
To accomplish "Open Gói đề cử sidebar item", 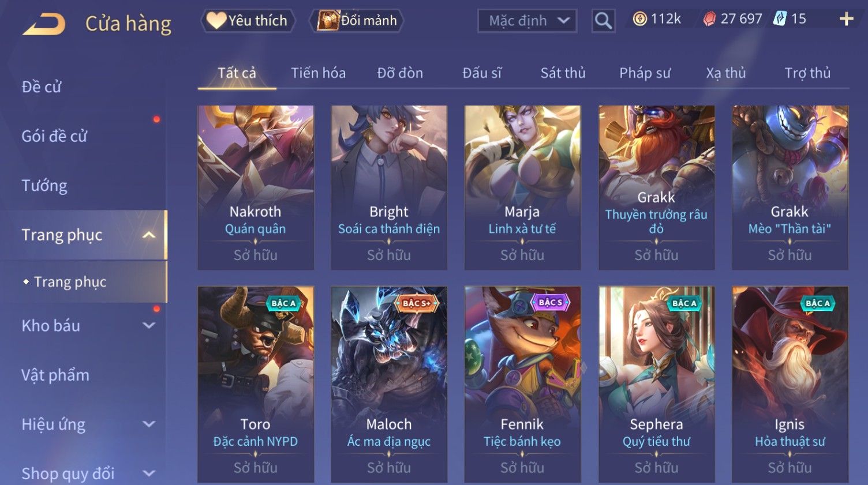I will pos(54,136).
